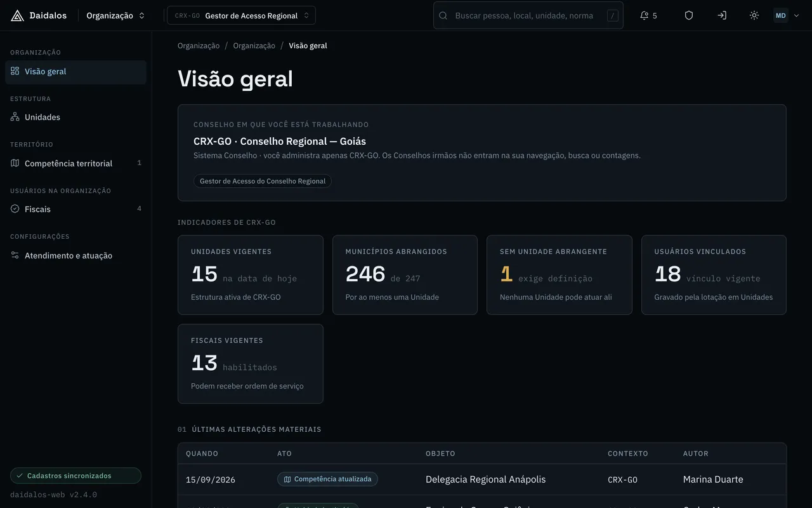
Task: Click the slash shortcut key hint in search
Action: tap(613, 15)
